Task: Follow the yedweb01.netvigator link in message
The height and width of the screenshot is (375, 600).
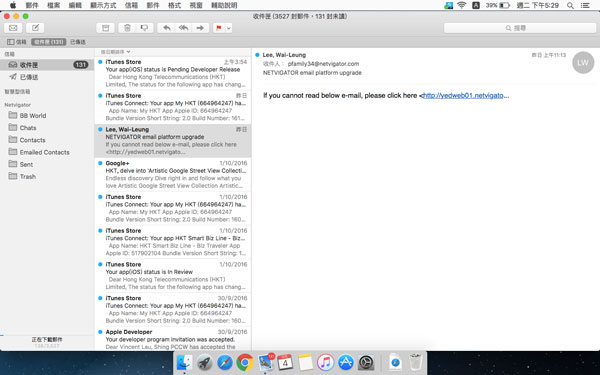Action: click(463, 95)
